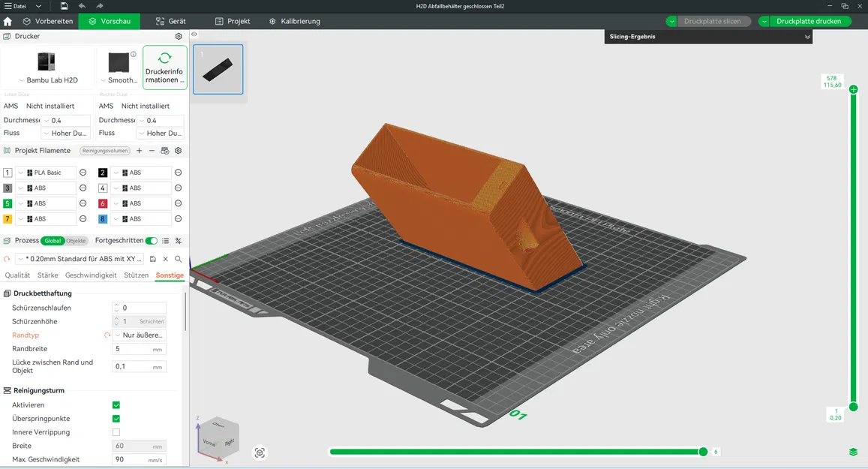Open the Druckplatte drucken arrow dropdown
868x469 pixels.
pyautogui.click(x=764, y=21)
